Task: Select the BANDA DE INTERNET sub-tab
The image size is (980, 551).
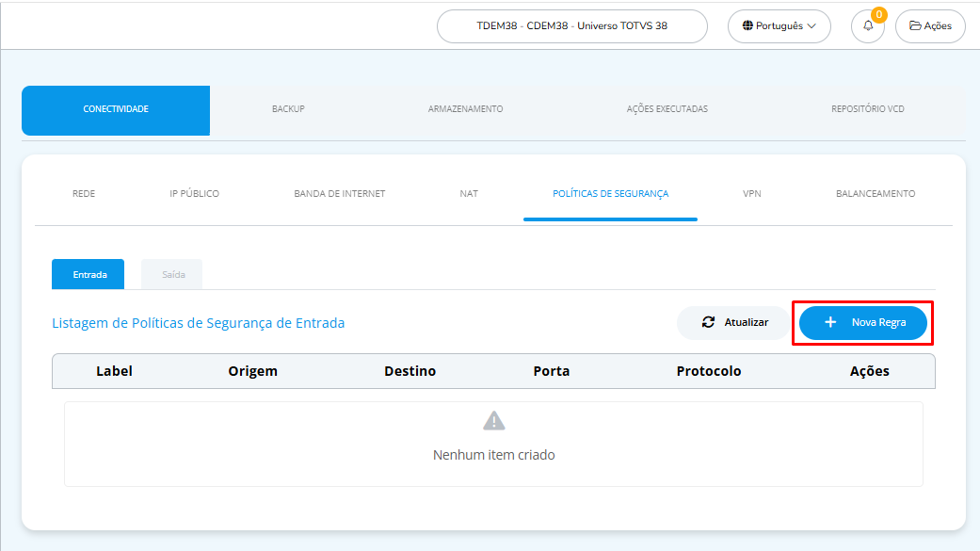Action: [x=339, y=194]
